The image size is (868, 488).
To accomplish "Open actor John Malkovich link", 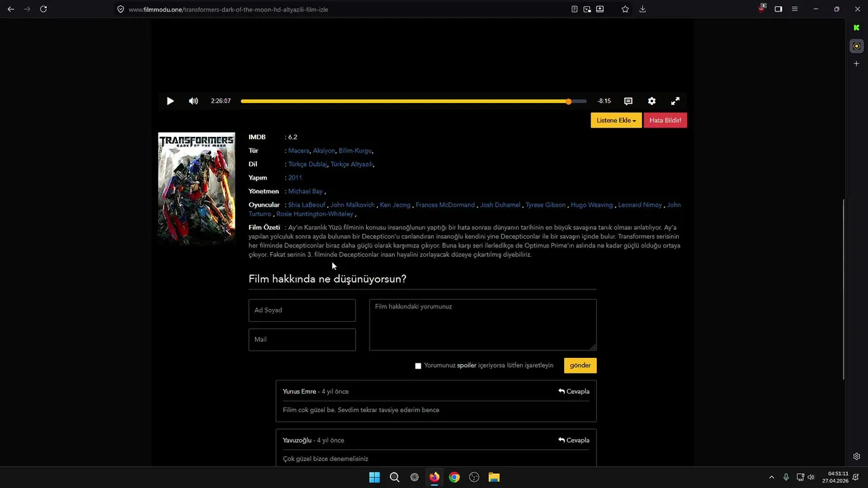I will click(x=353, y=205).
